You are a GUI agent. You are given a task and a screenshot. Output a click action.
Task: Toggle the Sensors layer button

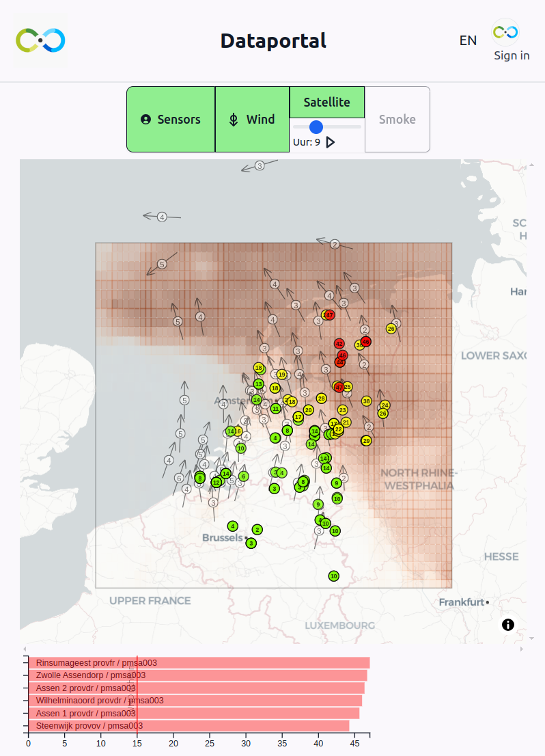click(171, 120)
